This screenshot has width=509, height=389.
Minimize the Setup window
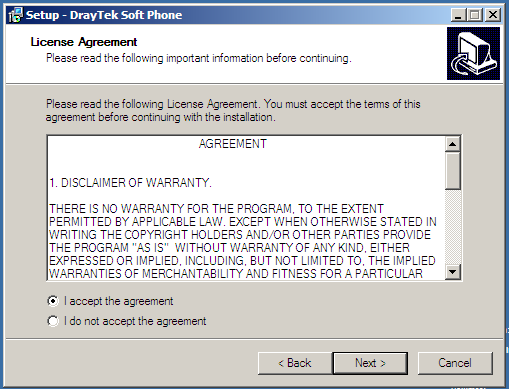[x=459, y=15]
